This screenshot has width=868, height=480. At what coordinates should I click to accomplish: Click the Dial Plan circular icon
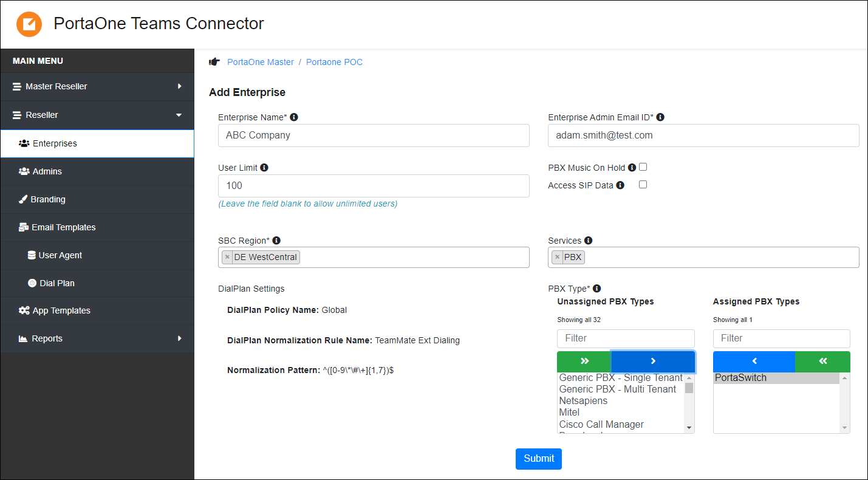(x=32, y=283)
